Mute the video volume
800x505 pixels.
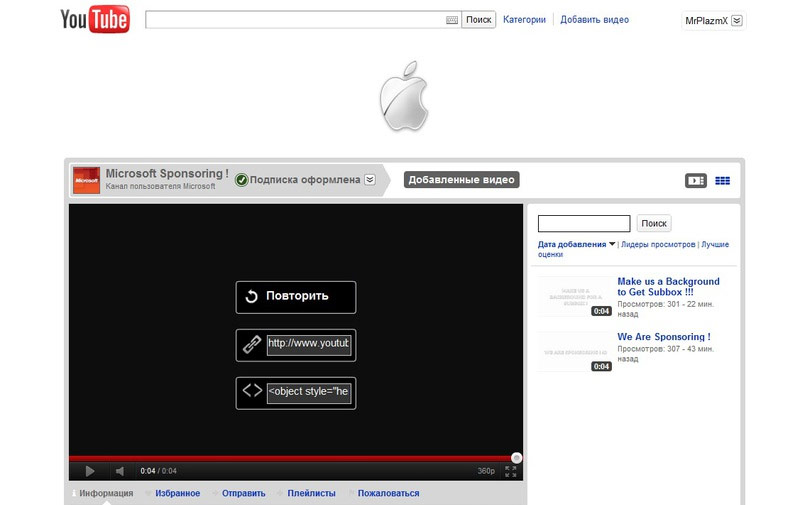120,471
